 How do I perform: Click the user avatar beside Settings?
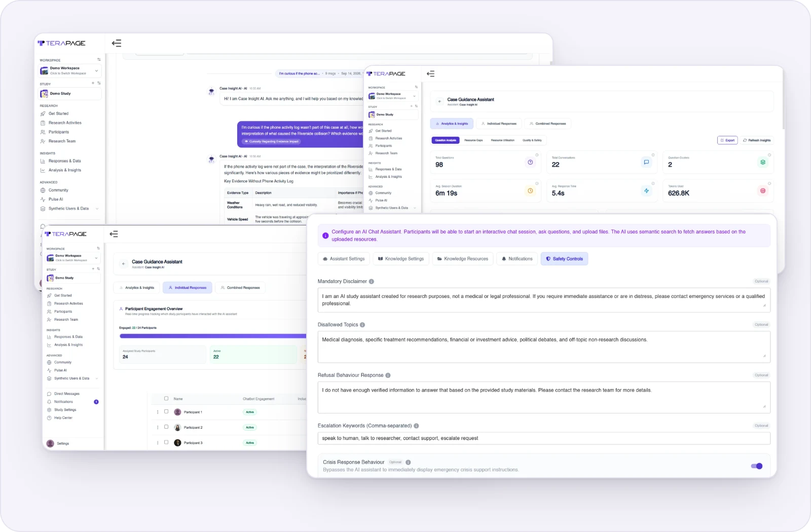tap(50, 443)
